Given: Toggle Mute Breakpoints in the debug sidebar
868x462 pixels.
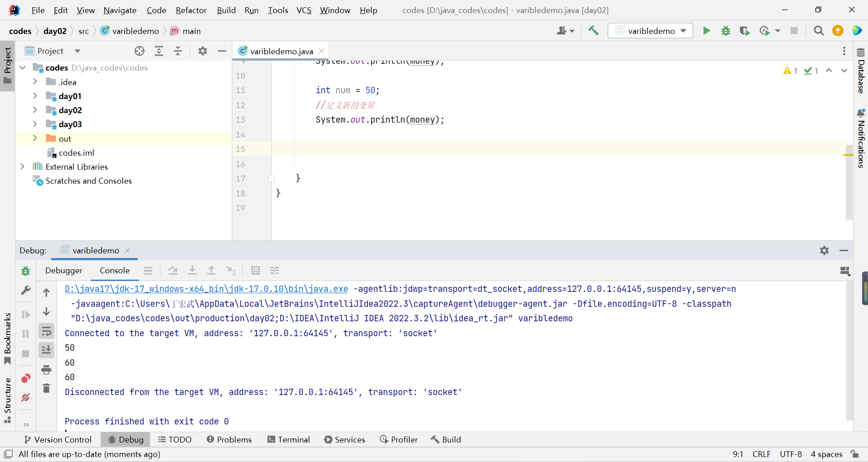Looking at the screenshot, I should (x=25, y=398).
